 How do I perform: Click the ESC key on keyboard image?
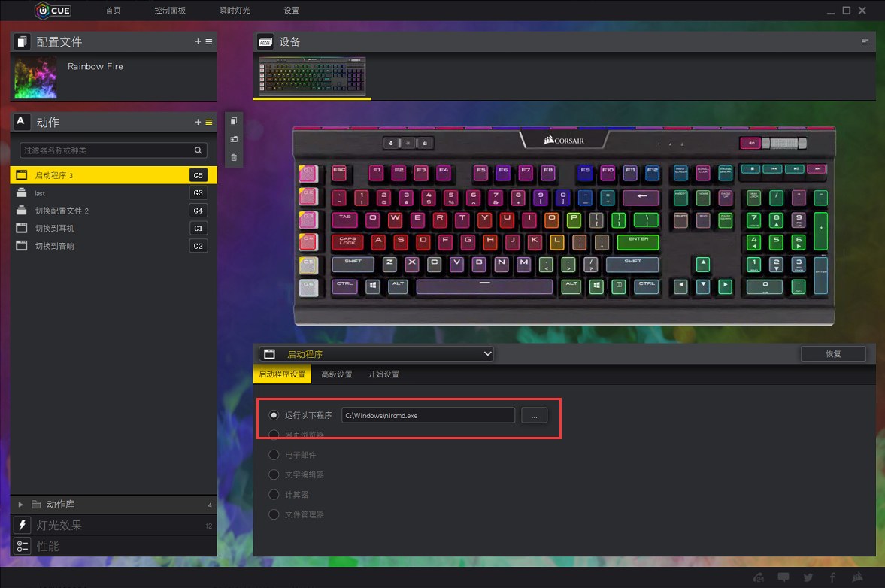click(339, 173)
